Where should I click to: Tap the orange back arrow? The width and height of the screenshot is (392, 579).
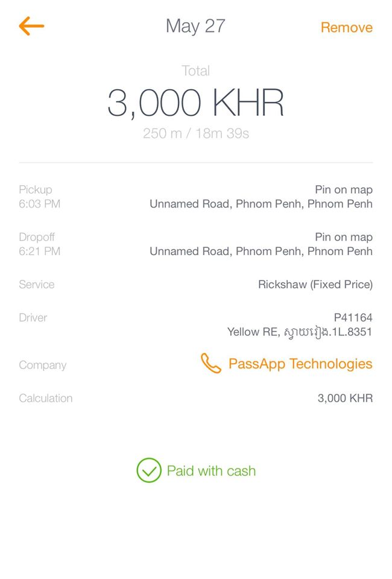pyautogui.click(x=31, y=26)
